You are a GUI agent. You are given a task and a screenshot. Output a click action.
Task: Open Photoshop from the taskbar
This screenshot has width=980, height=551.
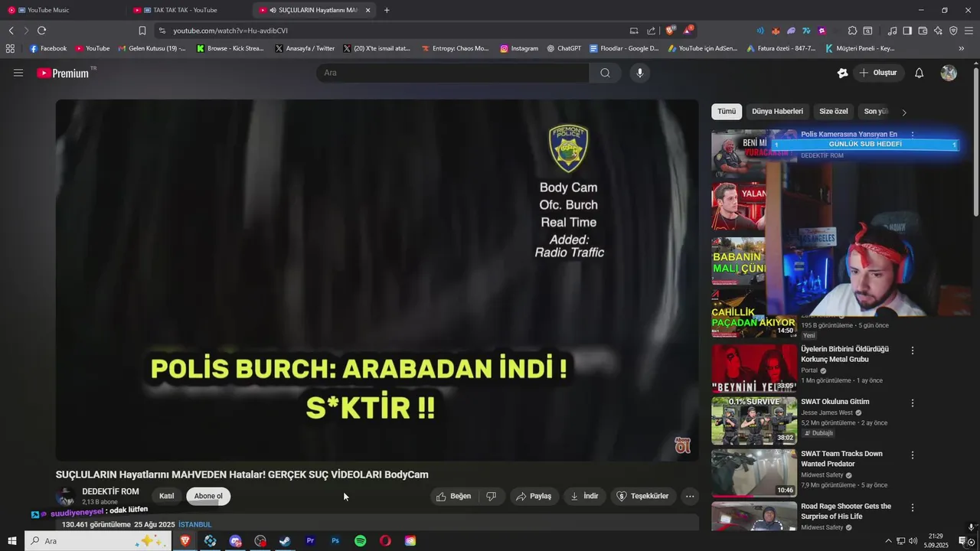pyautogui.click(x=335, y=541)
